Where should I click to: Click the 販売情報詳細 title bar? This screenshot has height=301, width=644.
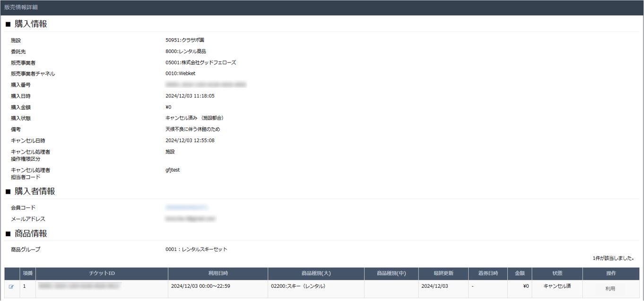coord(21,8)
